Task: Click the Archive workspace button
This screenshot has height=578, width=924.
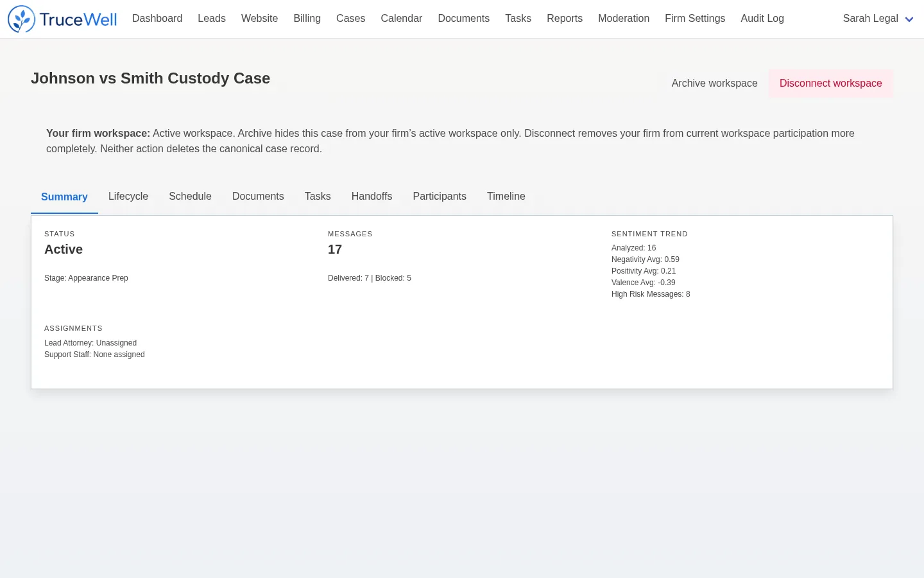Action: point(715,83)
